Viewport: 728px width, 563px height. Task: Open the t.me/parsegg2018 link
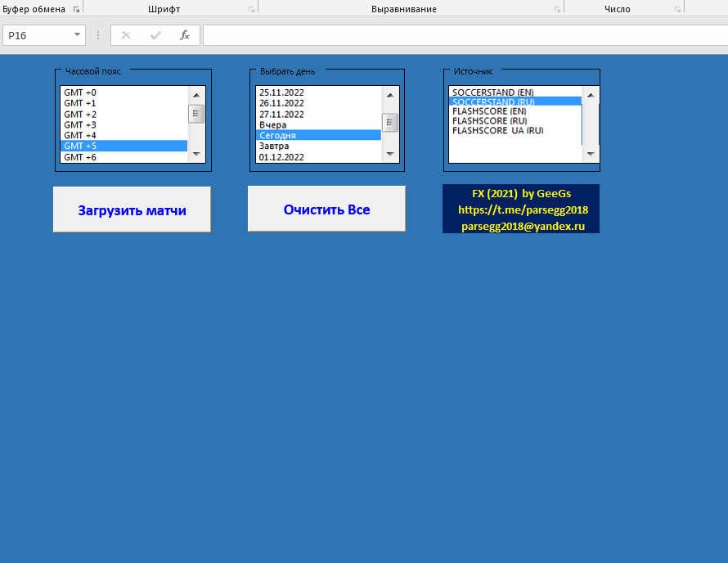523,210
